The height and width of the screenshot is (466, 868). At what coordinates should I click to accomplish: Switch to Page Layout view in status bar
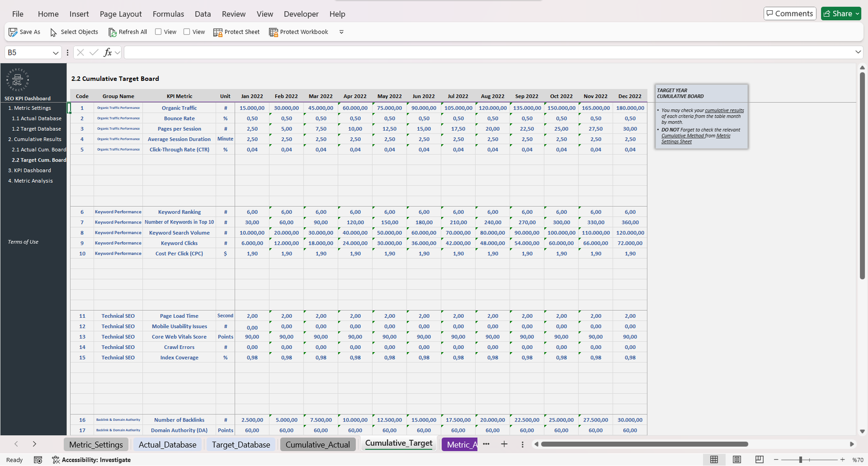tap(737, 459)
